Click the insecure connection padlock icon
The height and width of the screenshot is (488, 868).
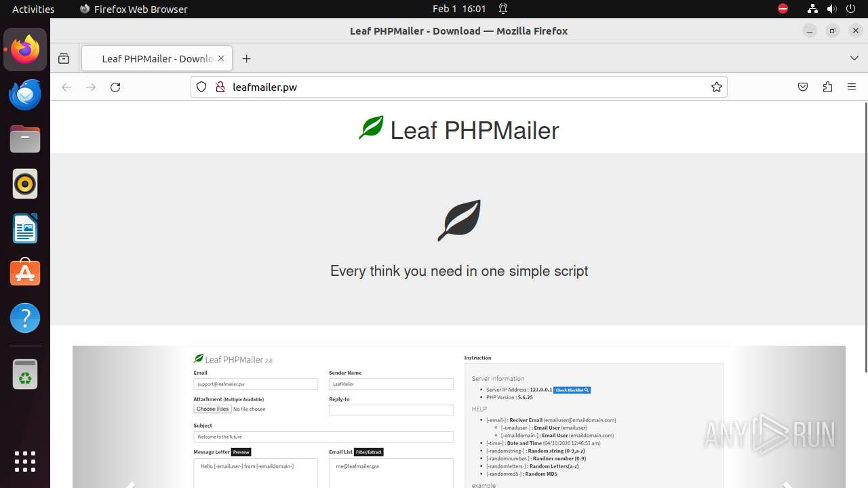220,87
